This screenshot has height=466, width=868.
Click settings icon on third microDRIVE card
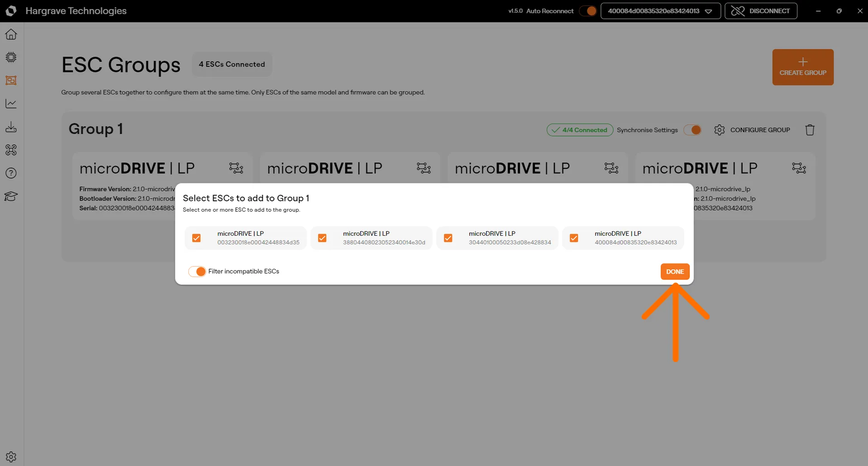611,168
